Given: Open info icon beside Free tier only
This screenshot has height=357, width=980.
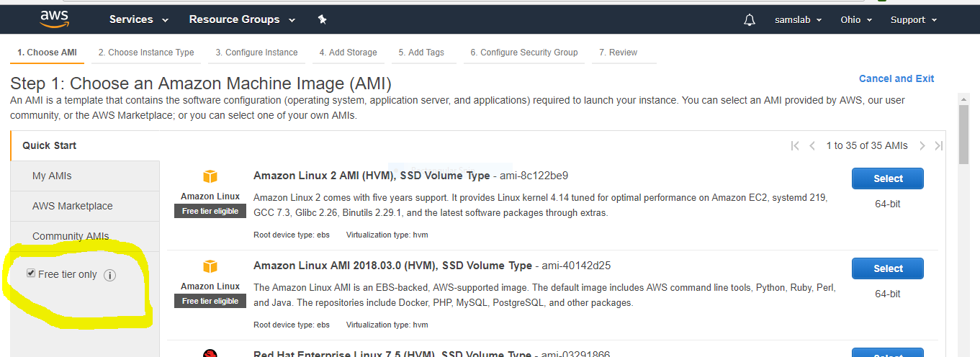Looking at the screenshot, I should (x=109, y=275).
